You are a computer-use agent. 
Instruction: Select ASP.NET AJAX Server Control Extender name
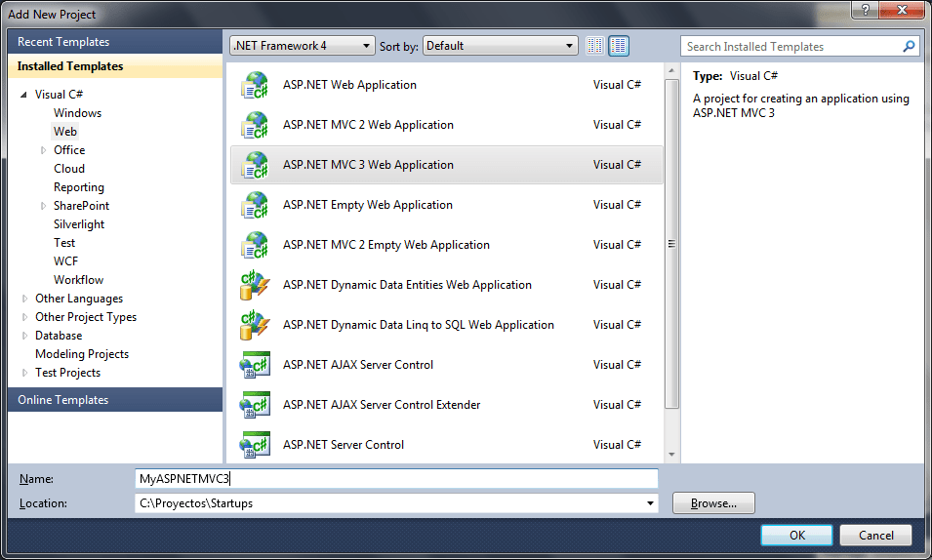coord(382,405)
